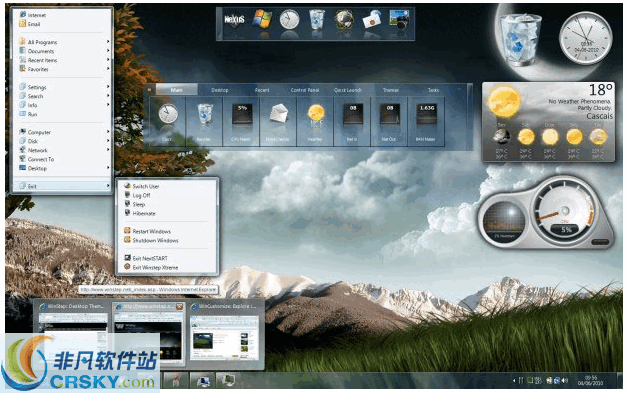
Task: Click the globe sphere on the gauge module
Action: click(503, 221)
